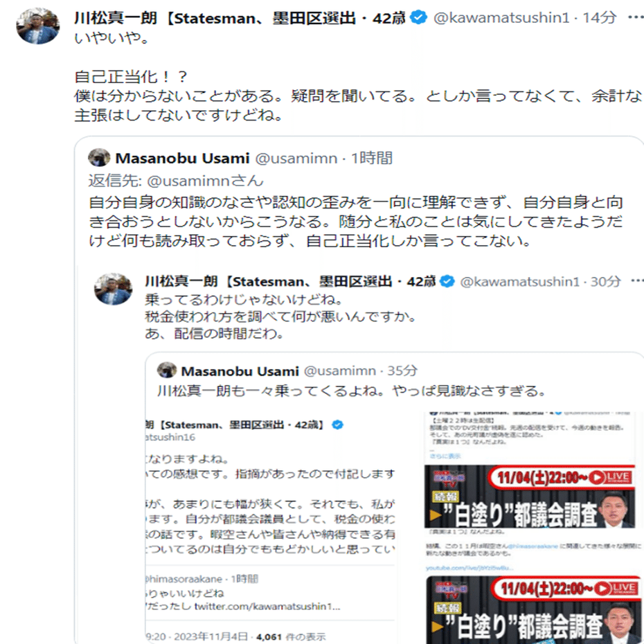Screen dimensions: 644x644
Task: Open the @usamimn handle in 1時間 tweet
Action: pos(296,158)
